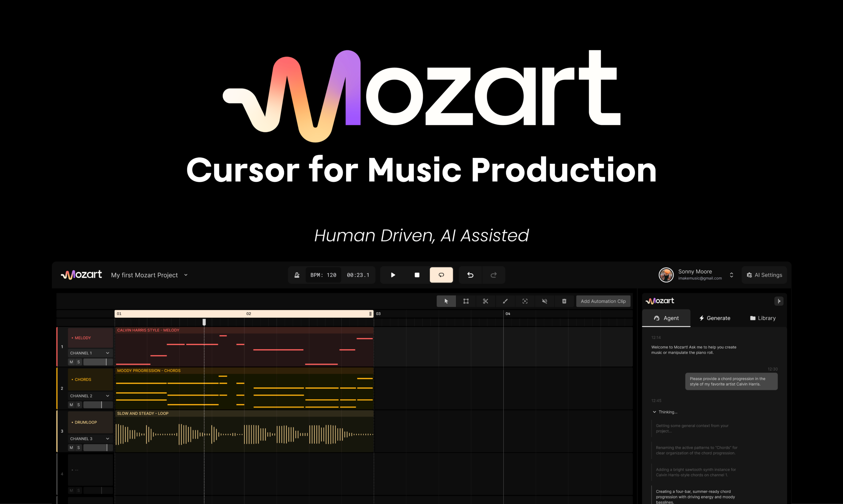843x504 pixels.
Task: Solo the CHORDS track
Action: pyautogui.click(x=78, y=405)
